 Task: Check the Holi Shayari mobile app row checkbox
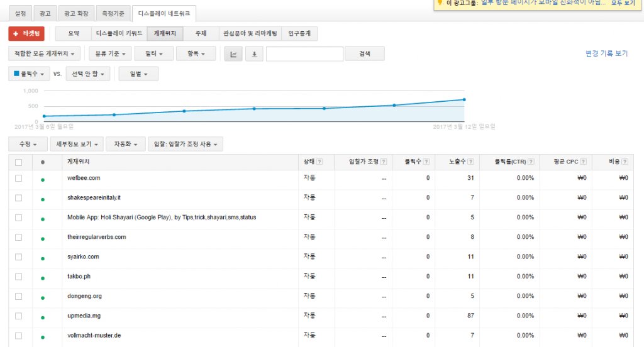click(18, 218)
